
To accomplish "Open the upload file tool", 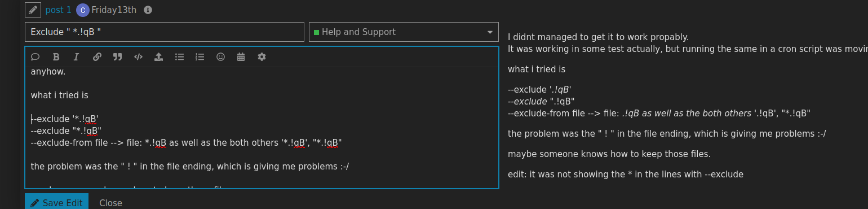I will [x=158, y=56].
